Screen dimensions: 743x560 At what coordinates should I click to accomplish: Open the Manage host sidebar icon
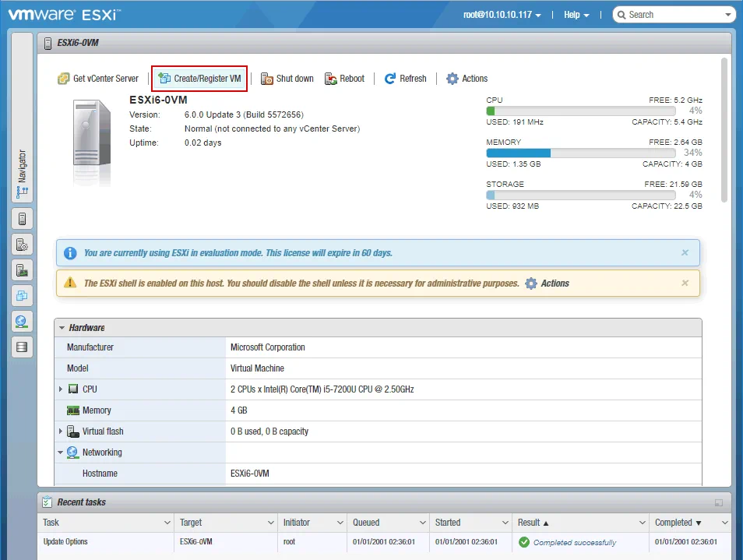pyautogui.click(x=22, y=245)
